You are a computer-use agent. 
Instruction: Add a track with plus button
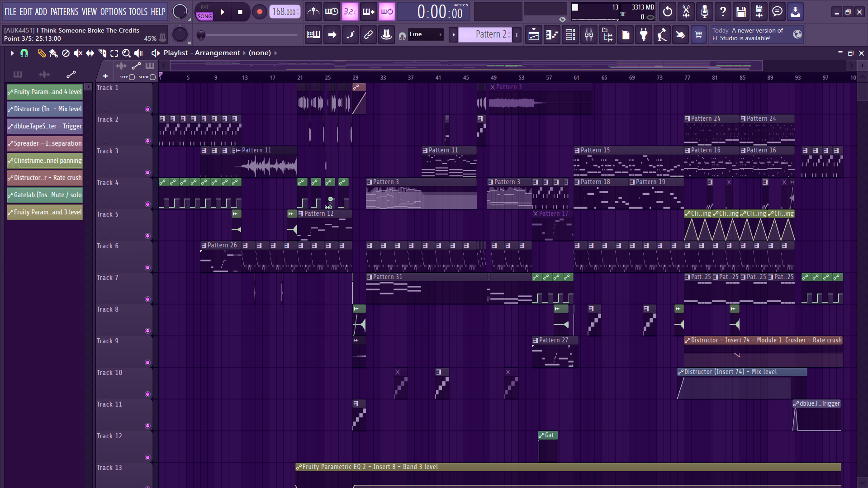[x=105, y=76]
